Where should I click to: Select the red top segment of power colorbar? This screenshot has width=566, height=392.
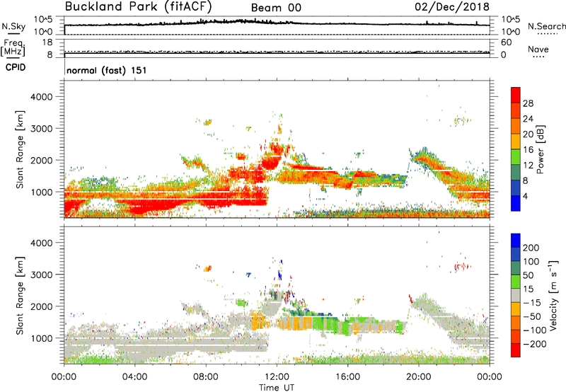[516, 96]
